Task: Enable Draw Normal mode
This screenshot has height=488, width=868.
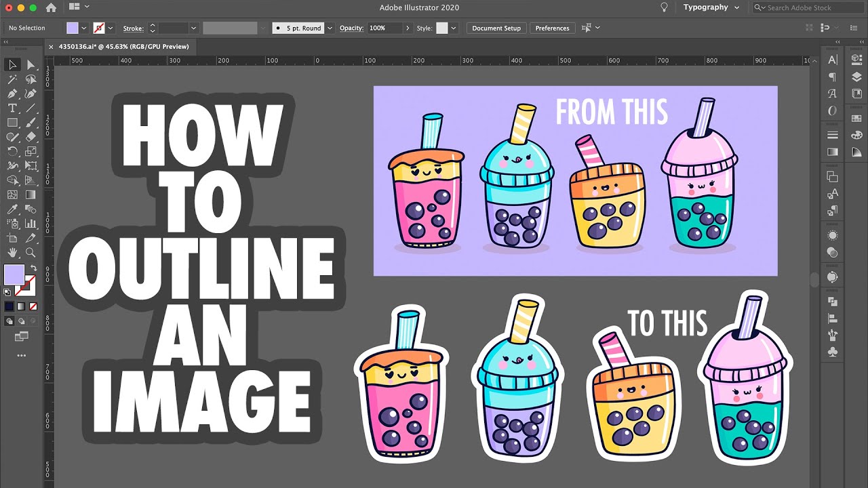Action: tap(9, 321)
